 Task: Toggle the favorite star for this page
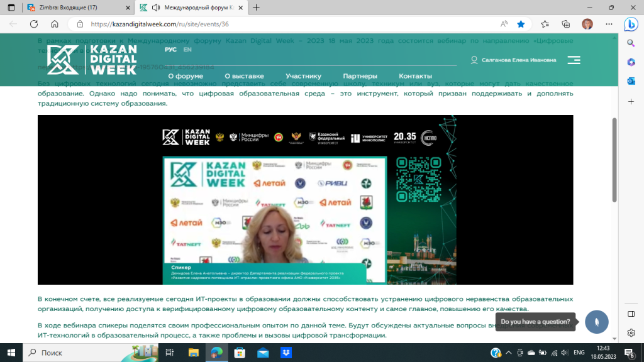[521, 25]
